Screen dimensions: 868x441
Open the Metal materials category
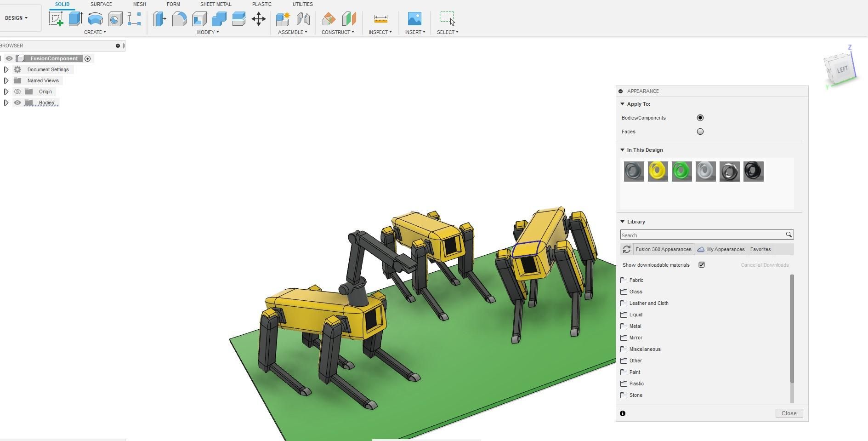(x=635, y=326)
